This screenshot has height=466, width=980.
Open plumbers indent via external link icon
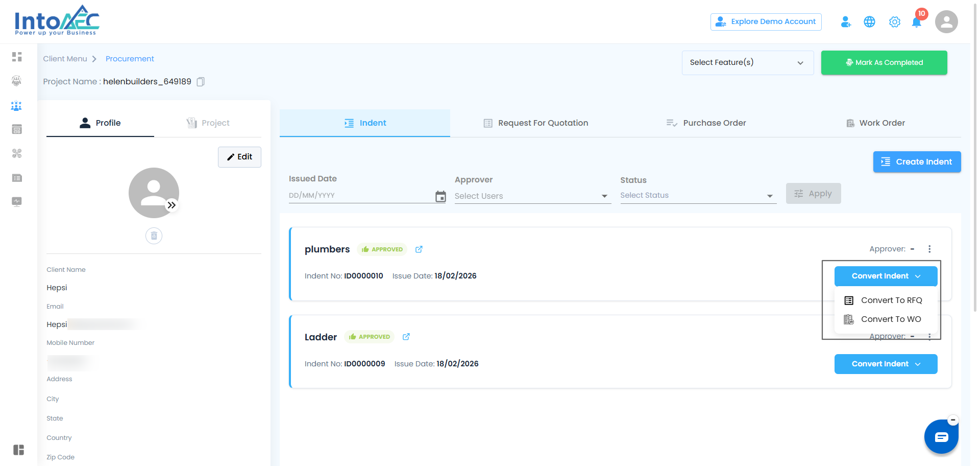pyautogui.click(x=419, y=249)
